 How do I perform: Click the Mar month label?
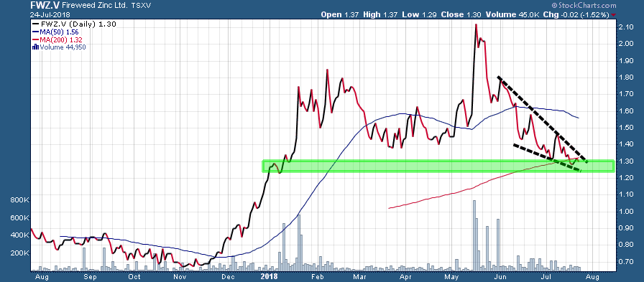click(x=360, y=277)
